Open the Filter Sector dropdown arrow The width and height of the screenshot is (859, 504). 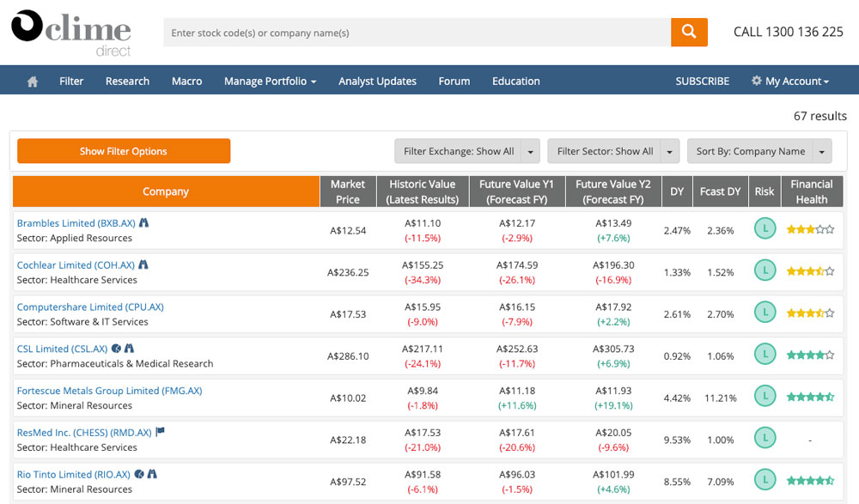pos(669,151)
